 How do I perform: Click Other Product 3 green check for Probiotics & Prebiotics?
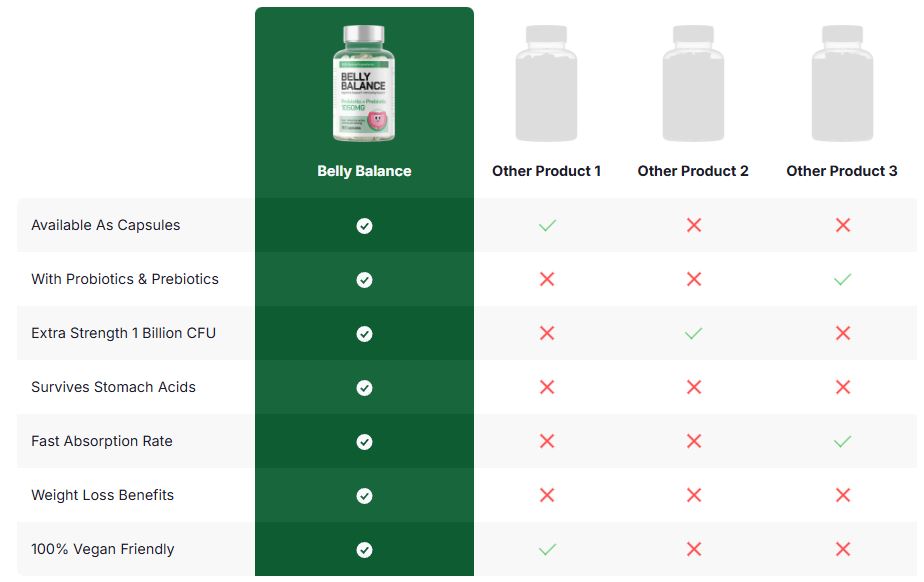(x=843, y=279)
